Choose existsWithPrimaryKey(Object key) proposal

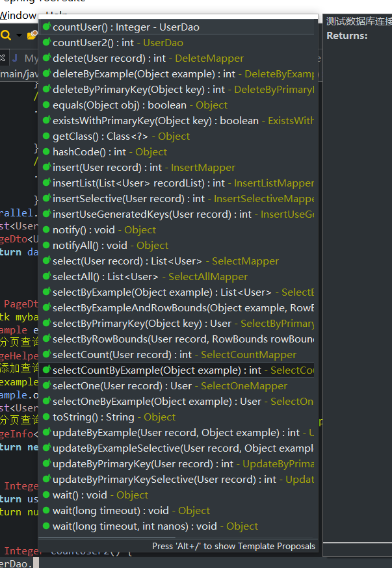click(176, 121)
